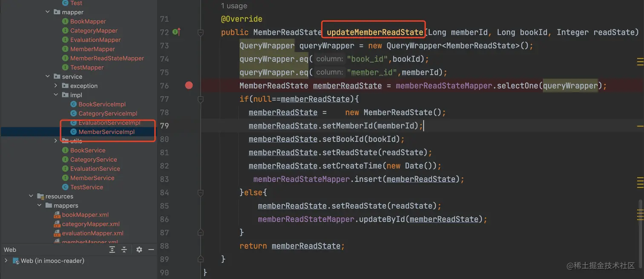
Task: Click the exception folder icon
Action: click(x=65, y=86)
